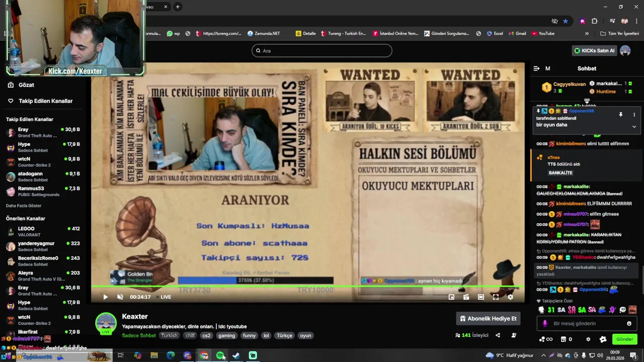644x362 pixels.
Task: Click the gaming tag chip
Action: tap(227, 335)
